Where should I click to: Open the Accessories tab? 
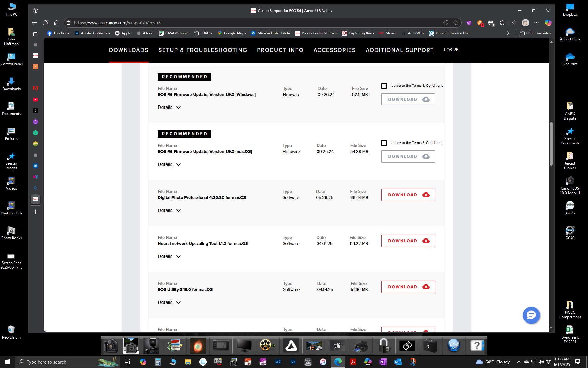tap(334, 50)
